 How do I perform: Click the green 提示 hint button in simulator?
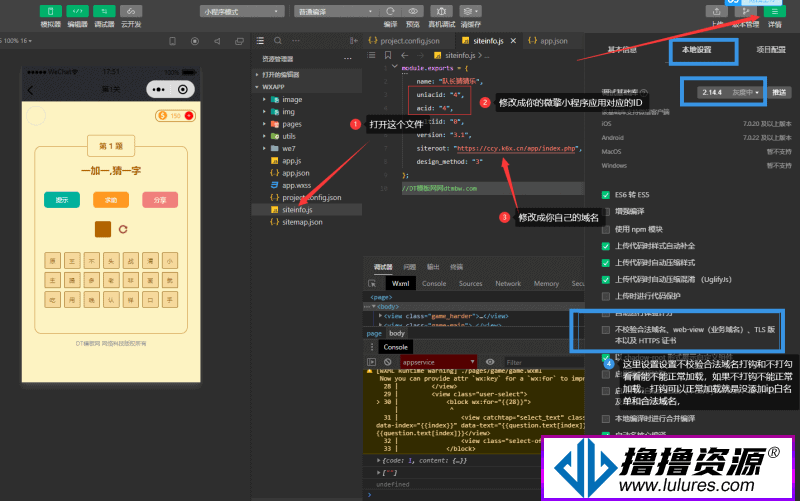coord(62,200)
